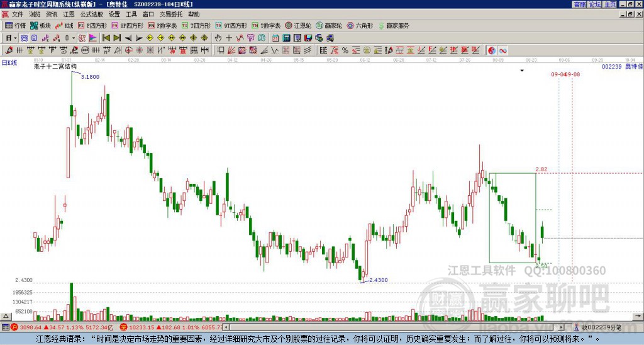Viewport: 644px width, 345px height.
Task: Click the status bar grid icon
Action: click(5, 327)
